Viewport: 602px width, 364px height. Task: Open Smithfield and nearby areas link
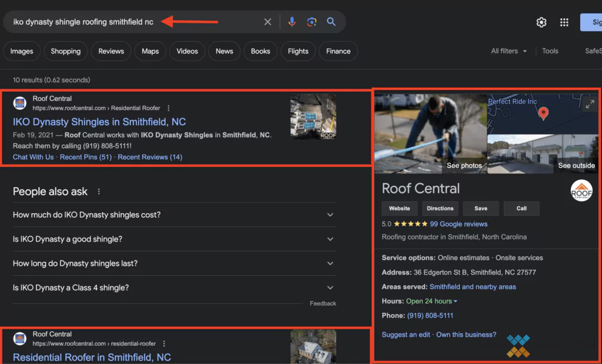[x=473, y=287]
